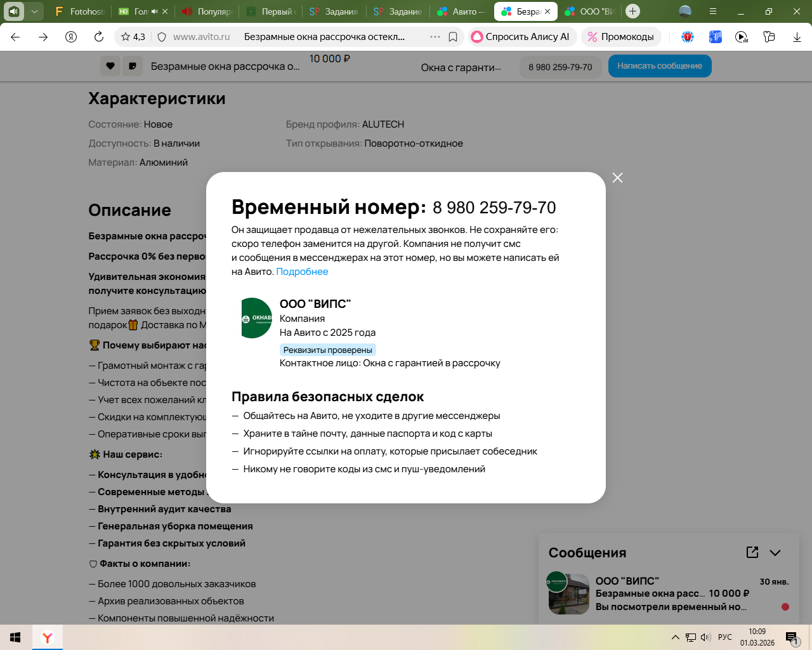Click the Реквизиты проверены badge
812x650 pixels.
click(328, 350)
